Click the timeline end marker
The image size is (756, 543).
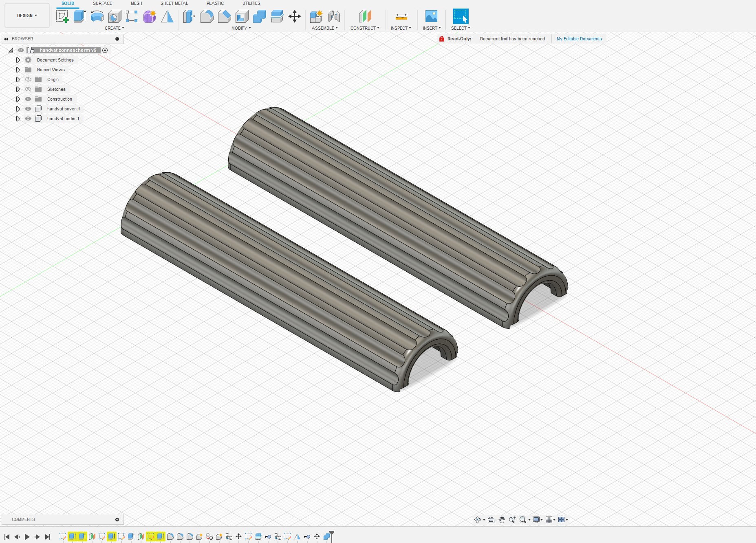tap(332, 536)
